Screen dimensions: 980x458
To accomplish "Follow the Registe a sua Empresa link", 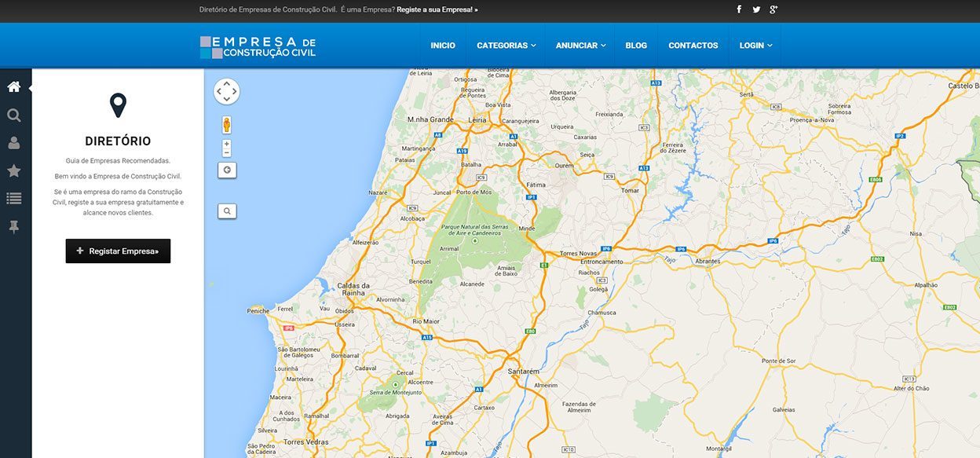I will tap(437, 9).
